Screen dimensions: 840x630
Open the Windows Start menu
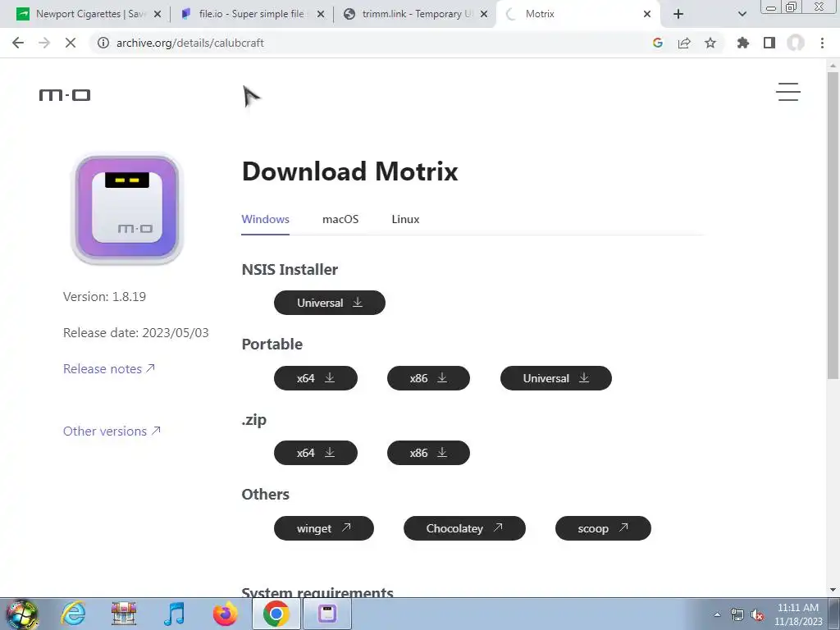click(22, 614)
